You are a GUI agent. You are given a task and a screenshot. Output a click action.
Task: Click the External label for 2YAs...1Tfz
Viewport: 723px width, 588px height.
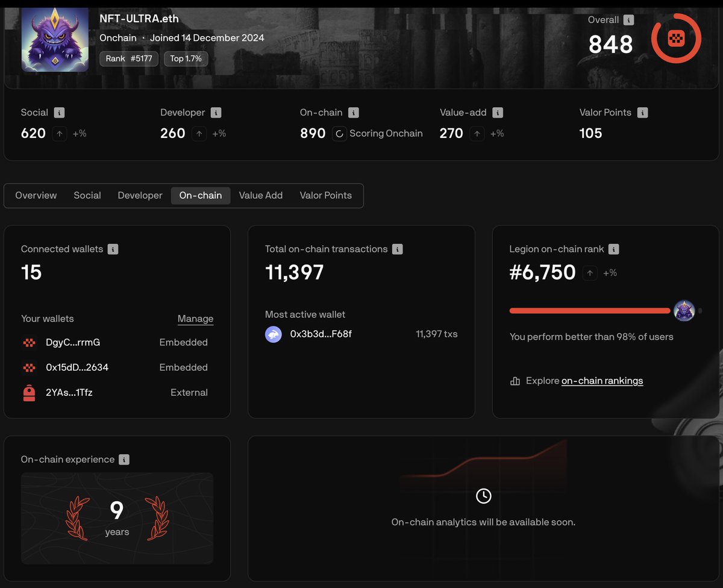[x=189, y=393]
